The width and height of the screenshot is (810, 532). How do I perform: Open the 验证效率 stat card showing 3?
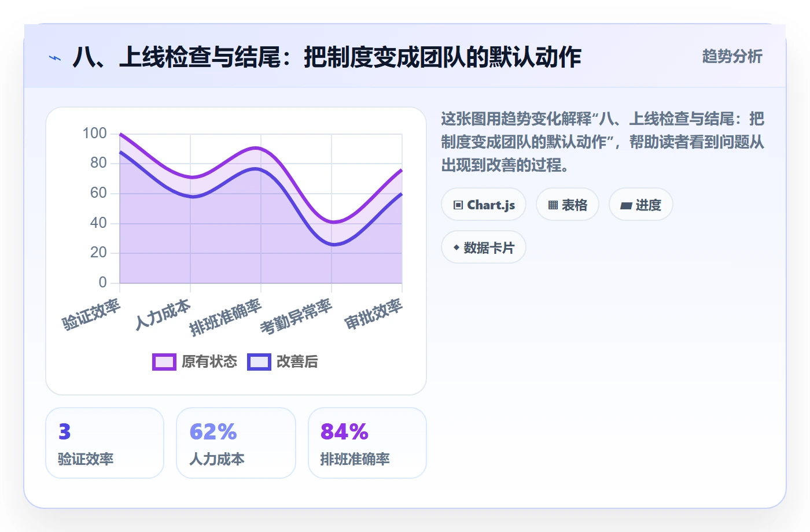coord(105,443)
